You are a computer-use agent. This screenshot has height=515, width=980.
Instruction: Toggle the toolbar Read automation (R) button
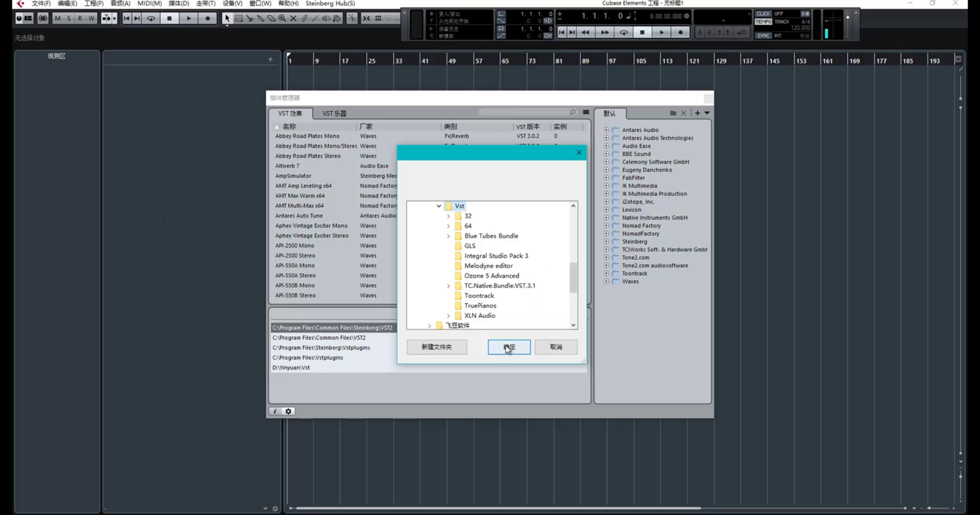point(80,18)
